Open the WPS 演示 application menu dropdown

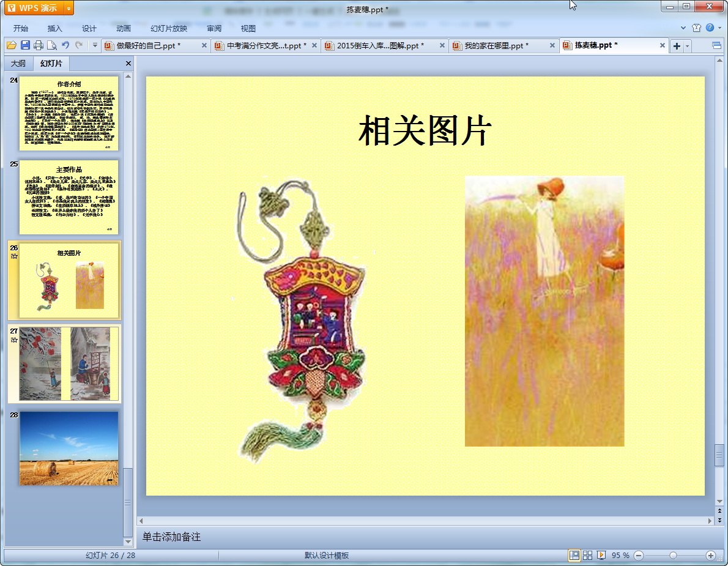coord(69,9)
